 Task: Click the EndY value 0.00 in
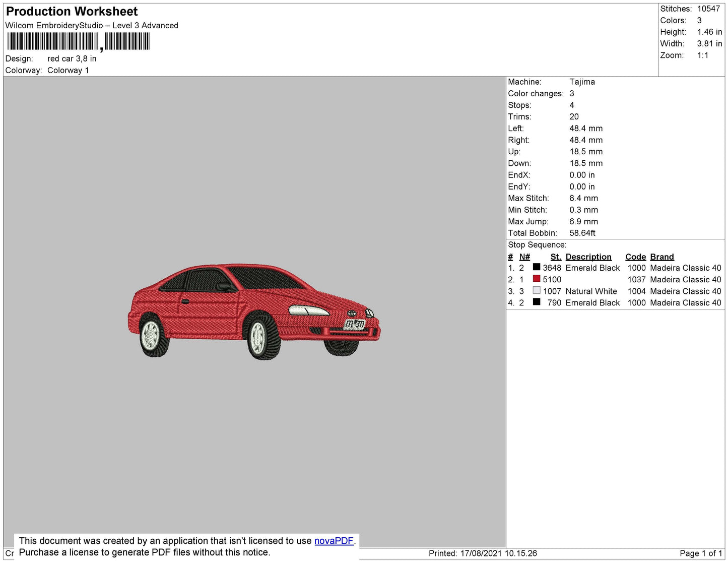[582, 186]
